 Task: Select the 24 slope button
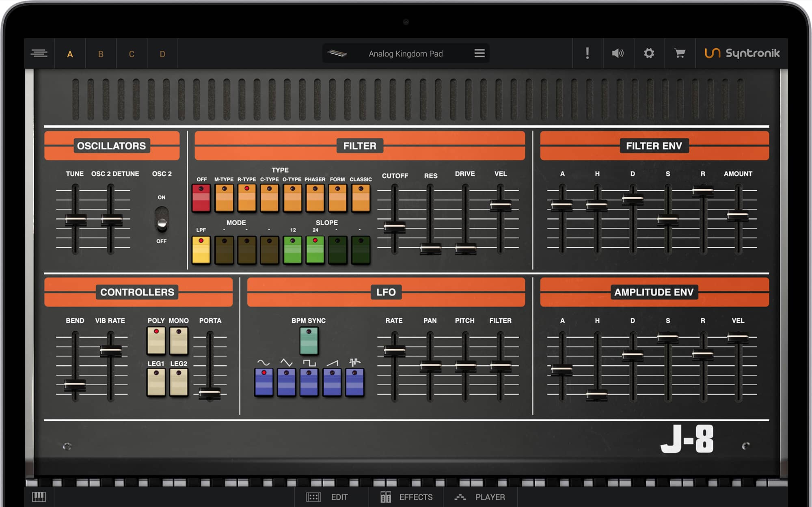(x=315, y=250)
